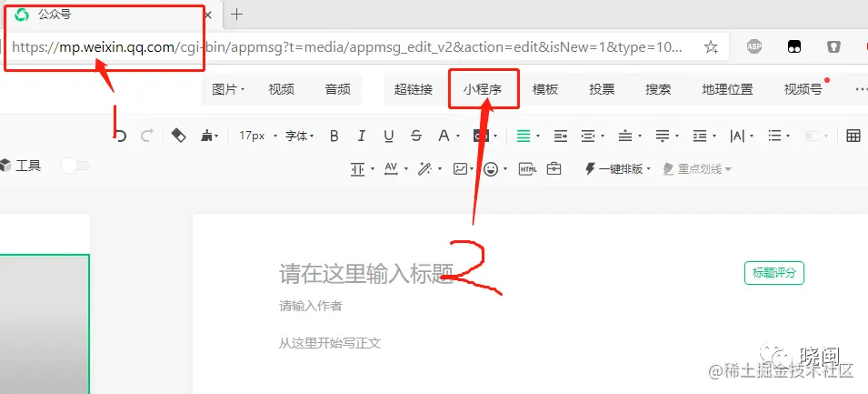Click the briefcase toolbox icon
Image resolution: width=868 pixels, height=394 pixels.
(554, 168)
